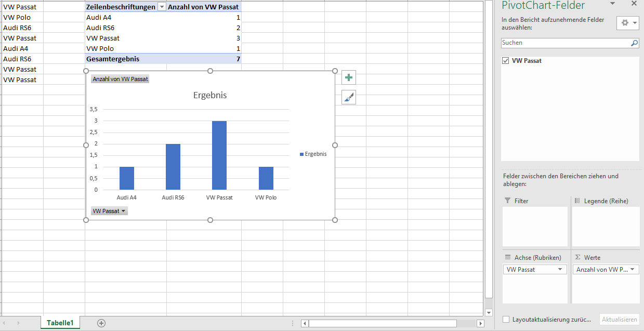Select the total value 7 cell
The height and width of the screenshot is (331, 644).
point(204,59)
